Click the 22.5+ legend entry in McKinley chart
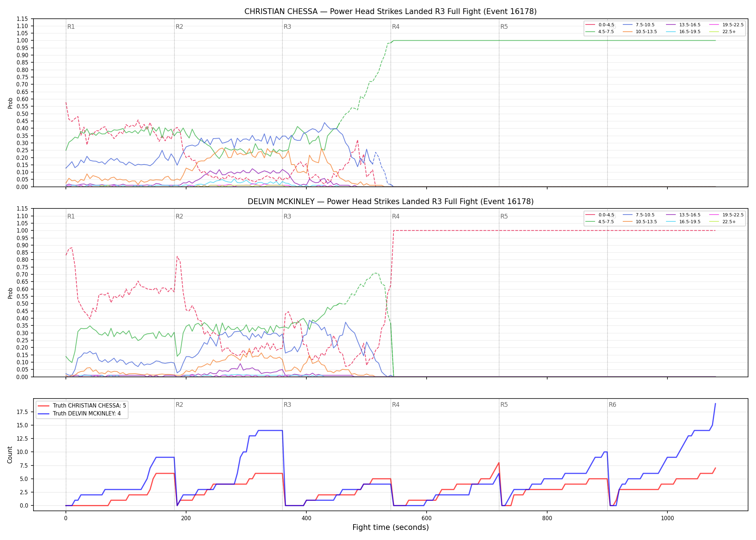Screen dimensions: 756x540 (723, 222)
